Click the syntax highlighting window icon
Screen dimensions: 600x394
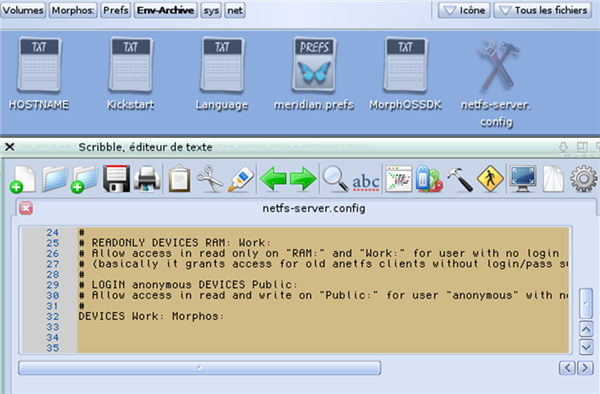[399, 179]
